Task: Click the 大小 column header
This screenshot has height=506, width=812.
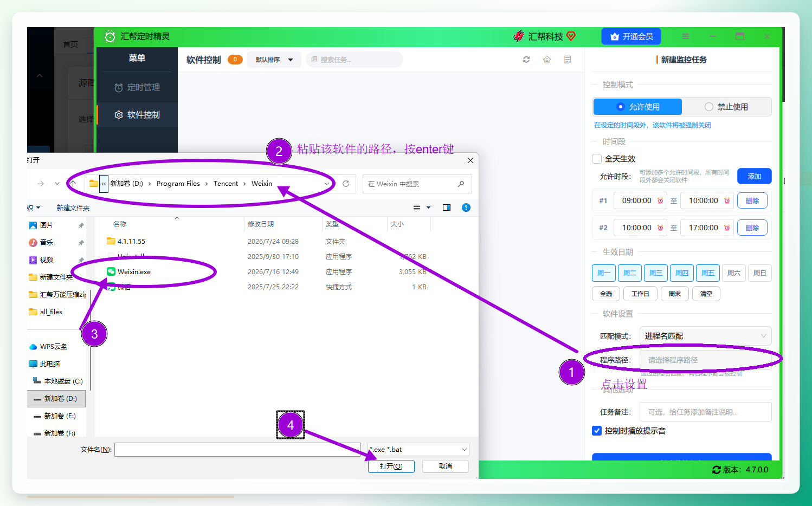Action: pos(397,224)
